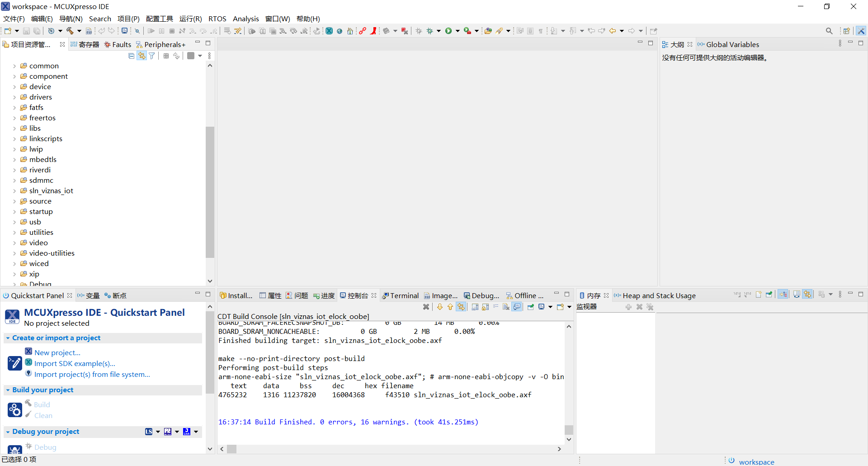Click the home icon in main toolbar
868x466 pixels.
pyautogui.click(x=350, y=31)
